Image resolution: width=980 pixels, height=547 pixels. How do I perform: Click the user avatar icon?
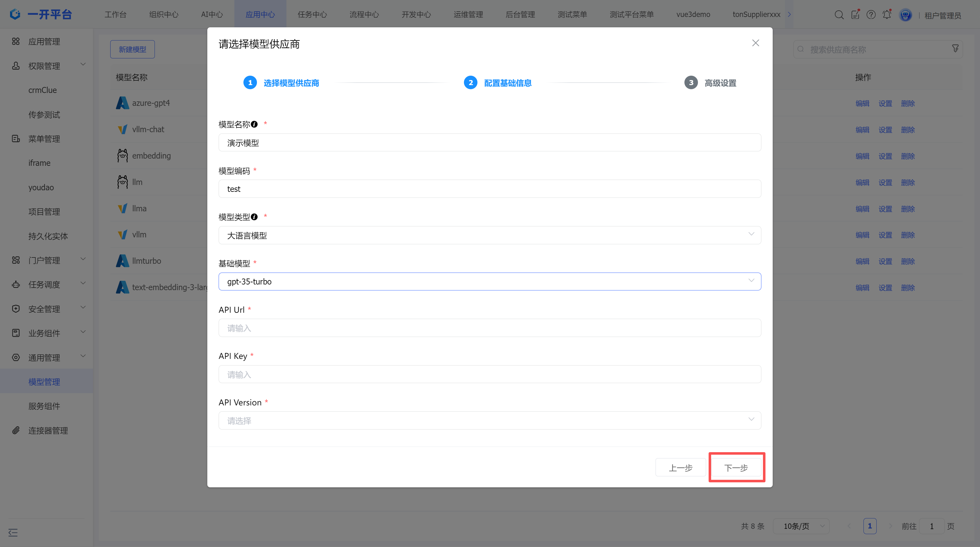coord(906,15)
